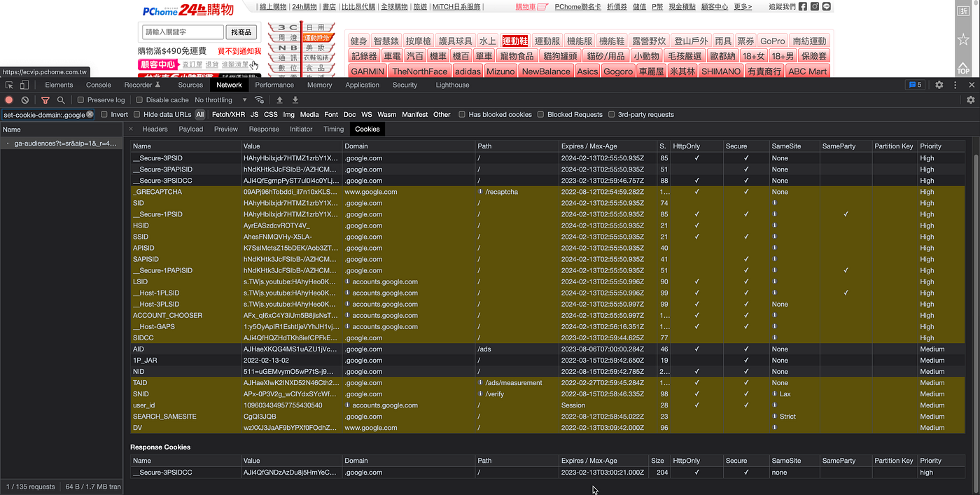Switch to the Console panel tab
This screenshot has width=980, height=495.
pos(99,85)
